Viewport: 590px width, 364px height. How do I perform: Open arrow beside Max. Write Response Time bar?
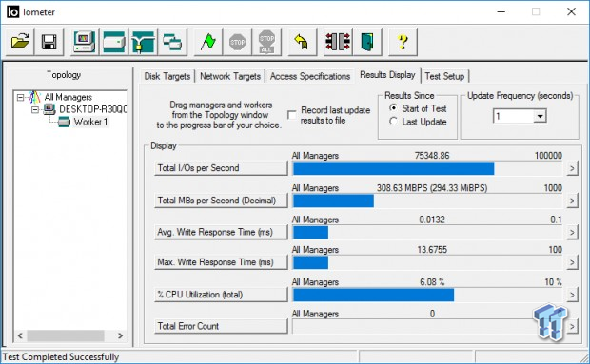(572, 262)
